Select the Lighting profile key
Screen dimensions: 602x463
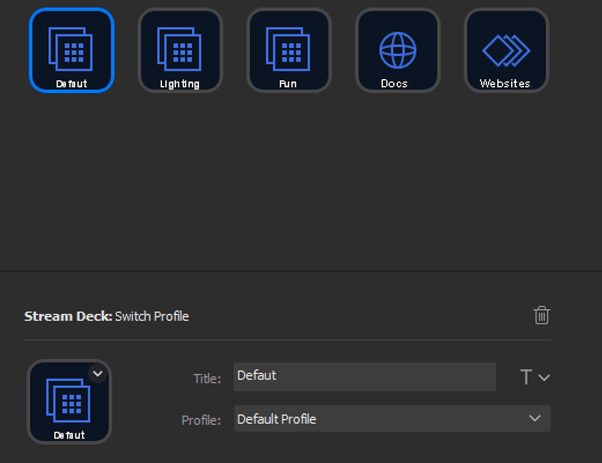click(180, 49)
